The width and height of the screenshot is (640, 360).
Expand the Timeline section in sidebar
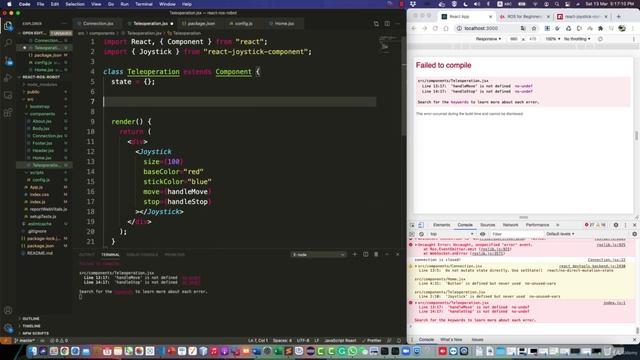pos(31,326)
